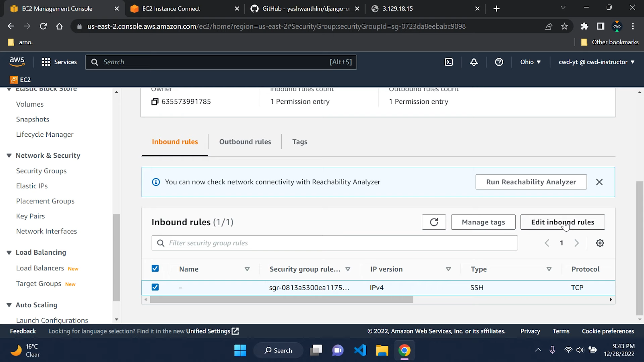Open the Other bookmarks folder
Screen dimensions: 644x362
tap(610, 42)
